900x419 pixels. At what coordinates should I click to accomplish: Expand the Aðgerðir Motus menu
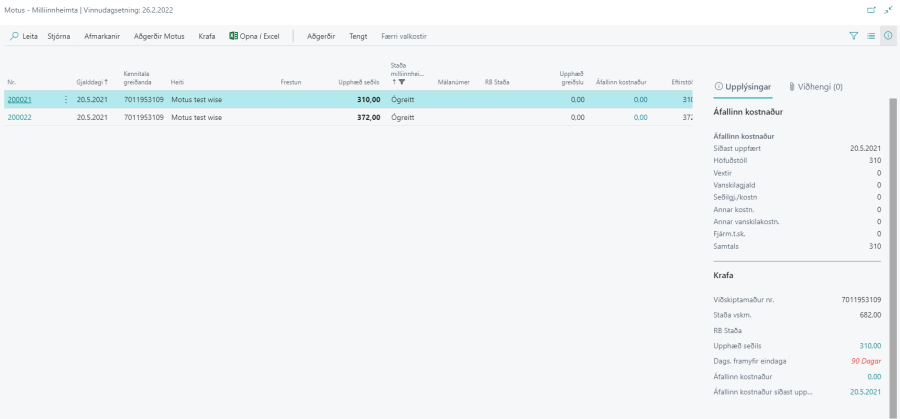click(159, 36)
